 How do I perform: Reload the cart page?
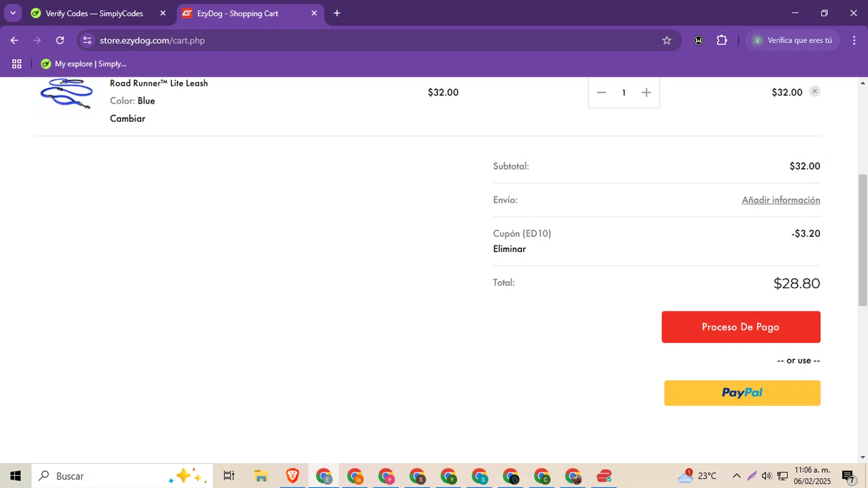tap(60, 41)
